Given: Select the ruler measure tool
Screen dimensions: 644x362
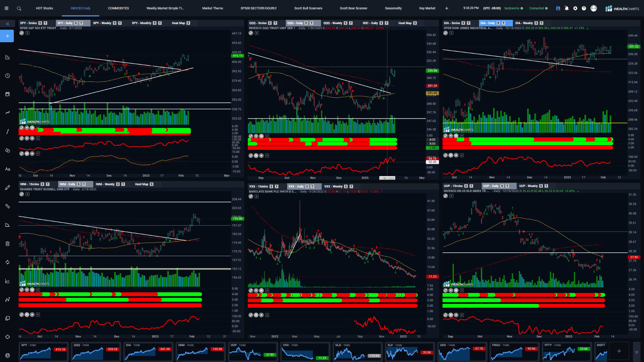Looking at the screenshot, I should [7, 206].
